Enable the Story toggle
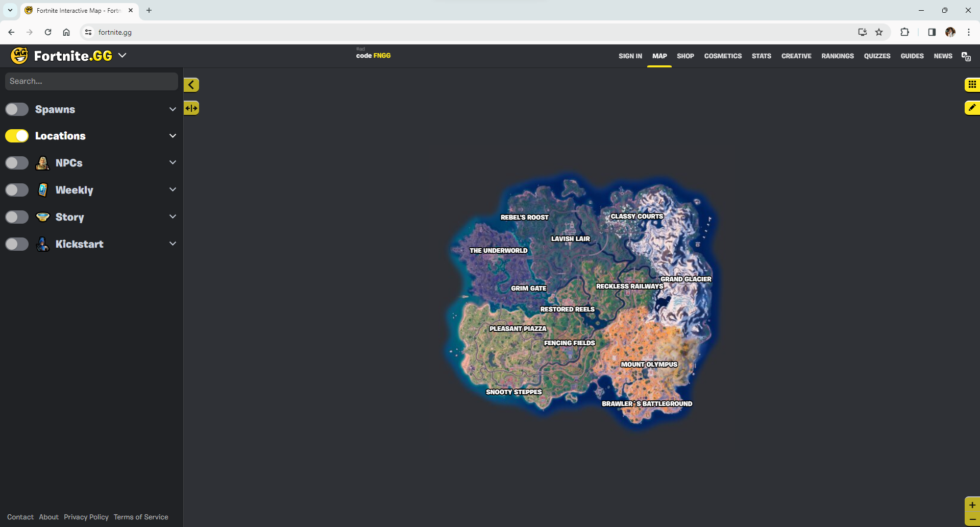 17,217
